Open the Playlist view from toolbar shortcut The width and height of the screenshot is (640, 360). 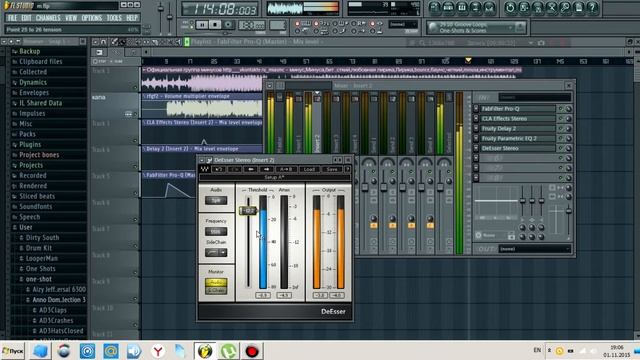click(435, 7)
